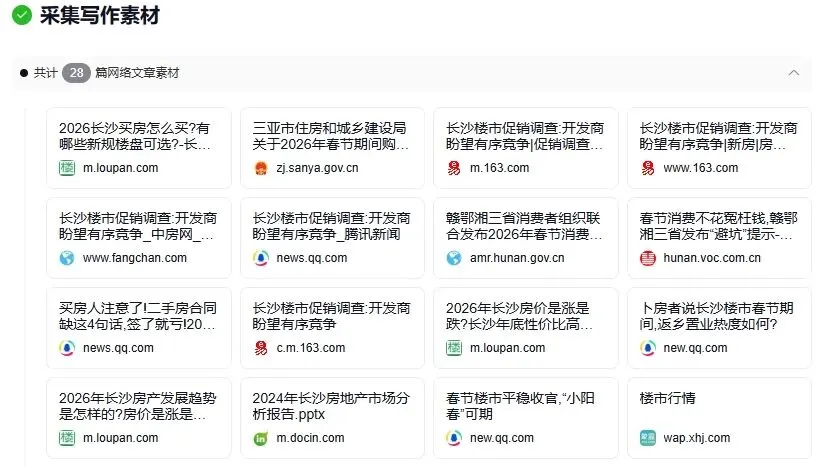The height and width of the screenshot is (467, 838).
Task: Click the hunan.voc.com.cn domain text
Action: [712, 258]
